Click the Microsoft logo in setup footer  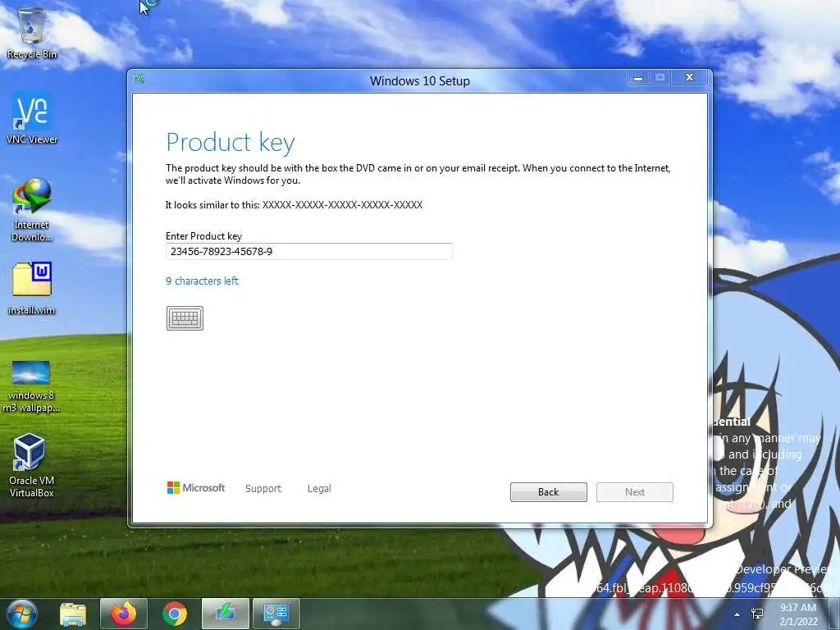tap(196, 488)
